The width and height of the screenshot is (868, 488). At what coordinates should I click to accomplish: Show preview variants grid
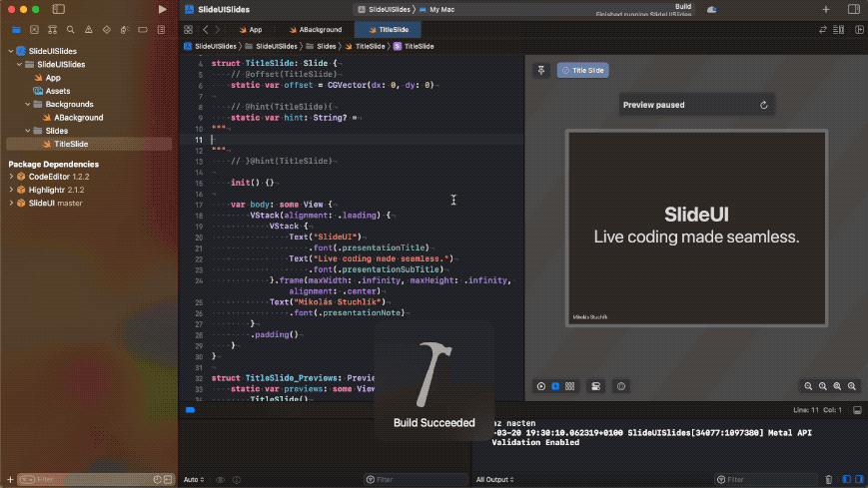click(x=569, y=387)
